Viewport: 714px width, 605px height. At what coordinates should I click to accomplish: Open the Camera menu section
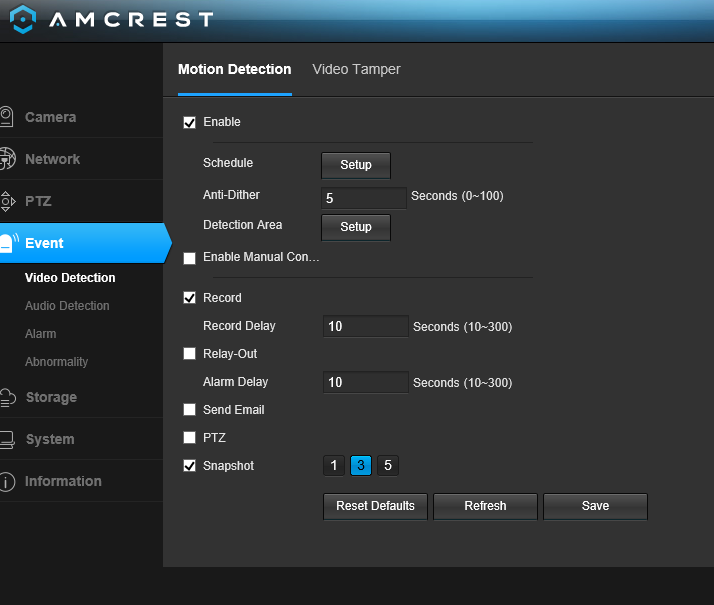click(50, 117)
